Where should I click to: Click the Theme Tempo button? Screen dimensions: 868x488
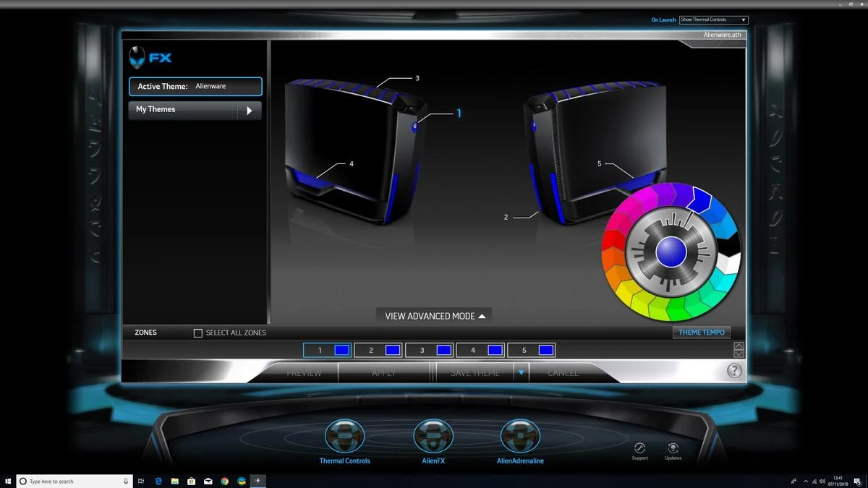click(702, 333)
